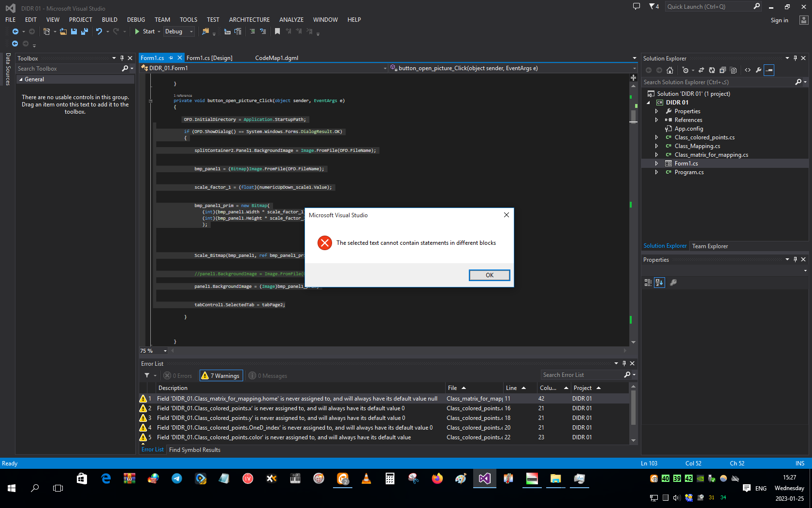Screen dimensions: 812x508
Task: Open the ANALYZE menu
Action: tap(291, 20)
